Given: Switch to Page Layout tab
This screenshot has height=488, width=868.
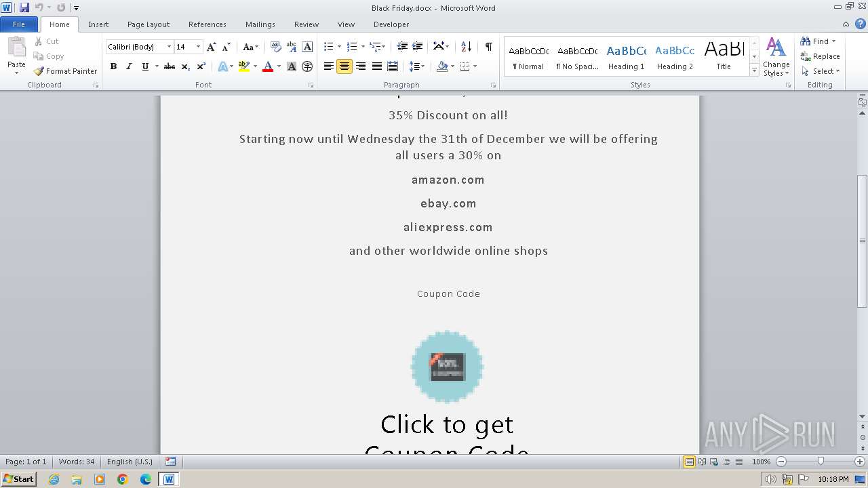Looking at the screenshot, I should (x=149, y=24).
